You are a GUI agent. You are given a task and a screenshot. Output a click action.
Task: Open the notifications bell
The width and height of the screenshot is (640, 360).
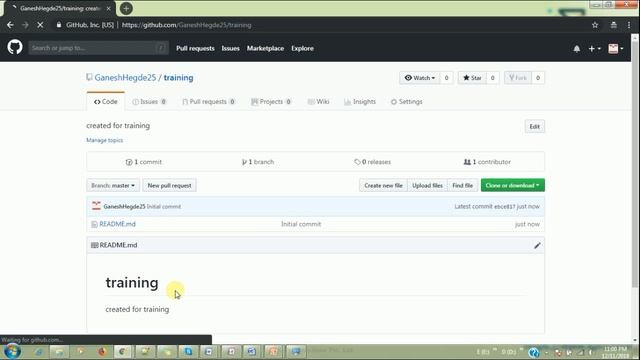[577, 49]
